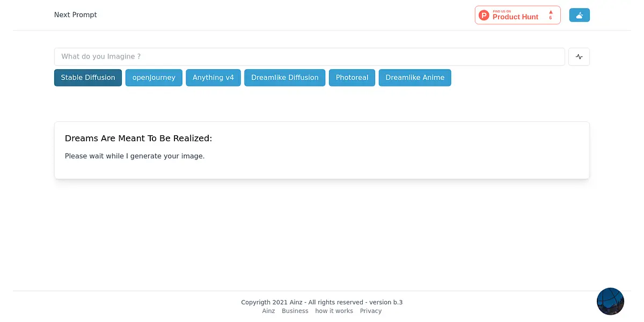Click the 'Dreams Are Meant To Be Realized' heading
Viewport: 644px width, 322px height.
click(x=138, y=138)
